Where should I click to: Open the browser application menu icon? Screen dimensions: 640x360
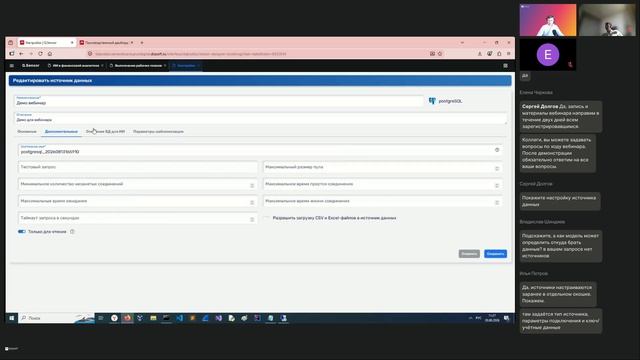509,53
